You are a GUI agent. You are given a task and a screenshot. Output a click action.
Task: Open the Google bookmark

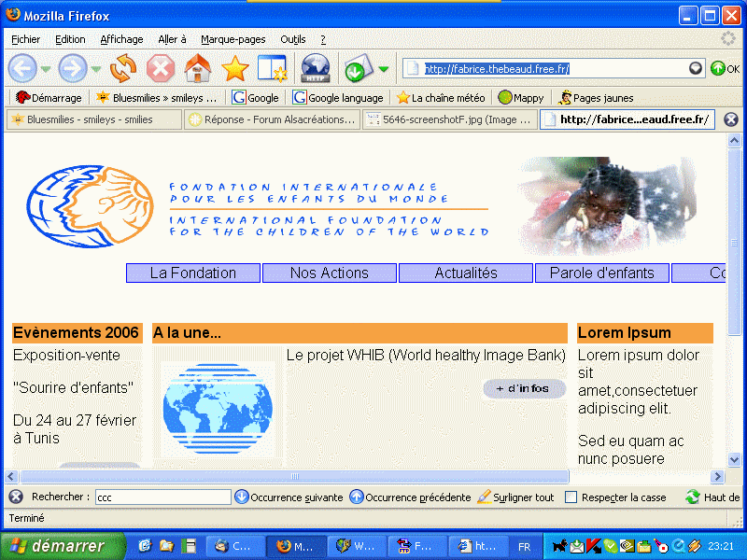coord(255,98)
